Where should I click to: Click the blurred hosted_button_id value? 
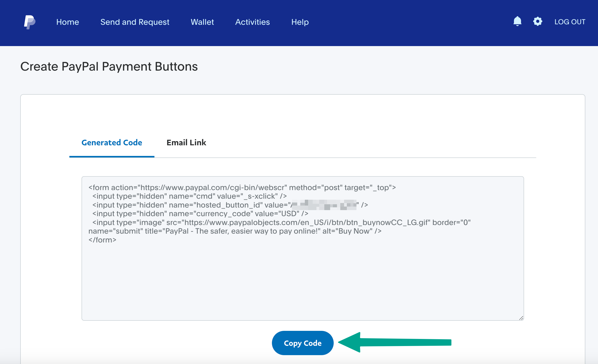(324, 205)
